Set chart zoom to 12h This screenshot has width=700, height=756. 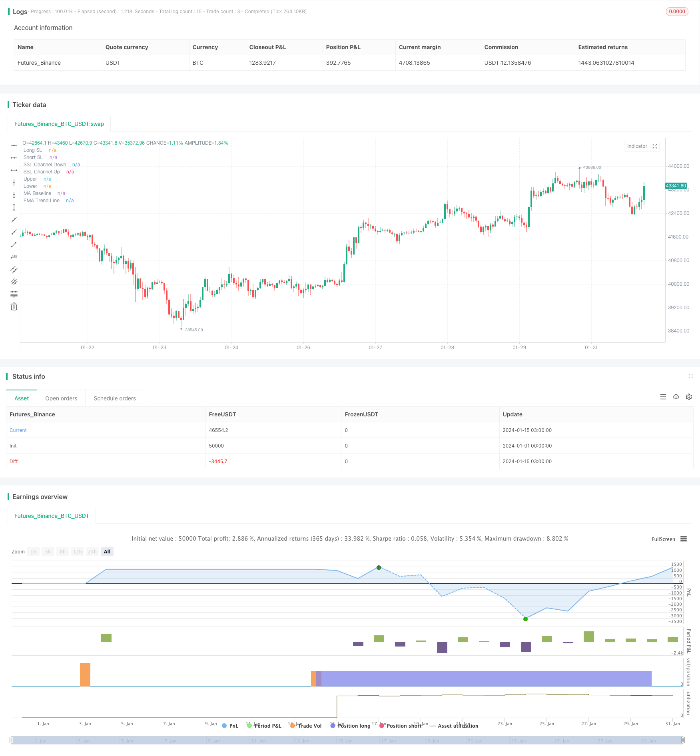78,552
